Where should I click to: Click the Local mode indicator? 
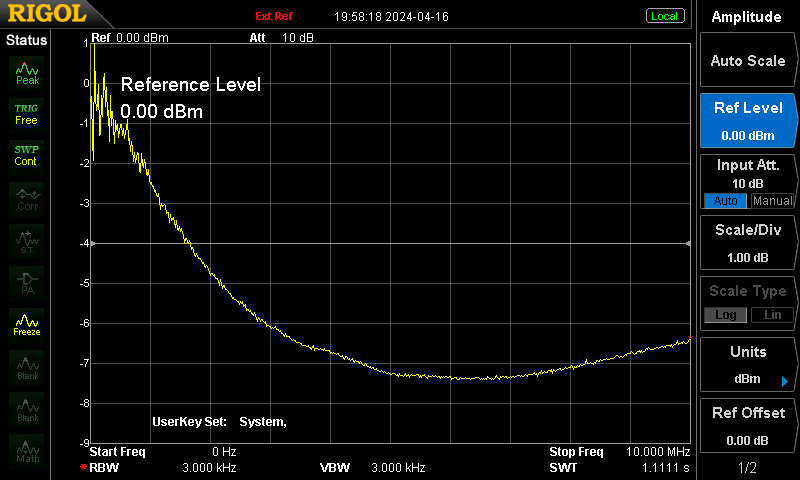tap(664, 16)
